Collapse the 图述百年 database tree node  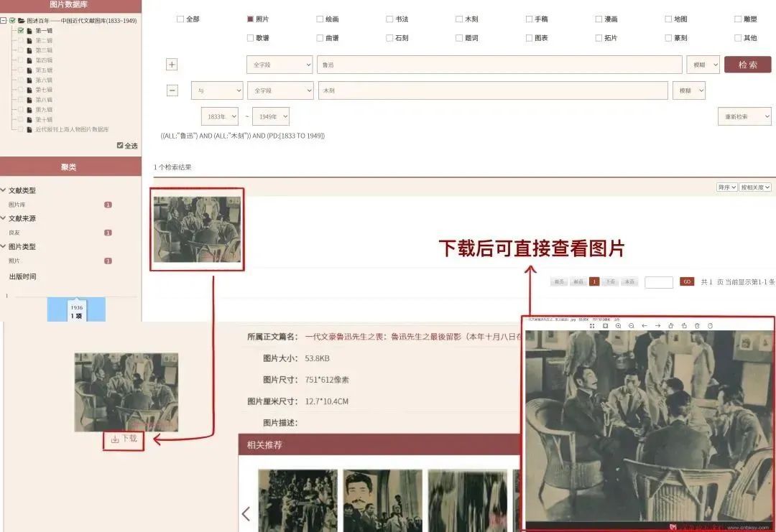4,21
